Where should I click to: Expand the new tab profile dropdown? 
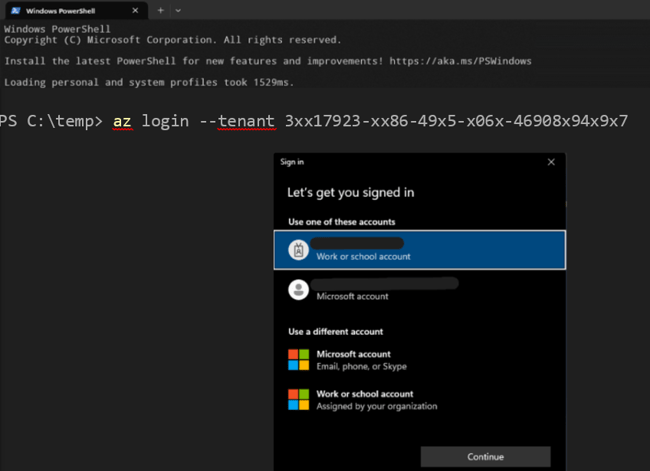coord(178,9)
